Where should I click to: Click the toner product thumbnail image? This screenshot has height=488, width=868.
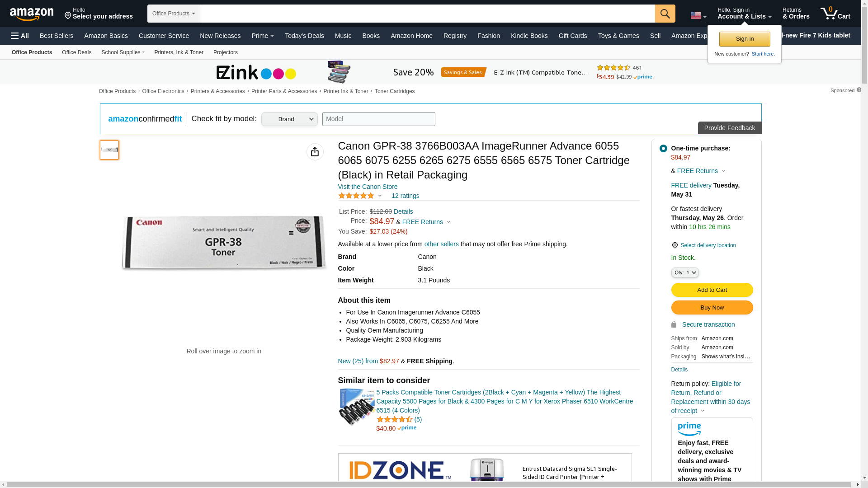(x=109, y=150)
